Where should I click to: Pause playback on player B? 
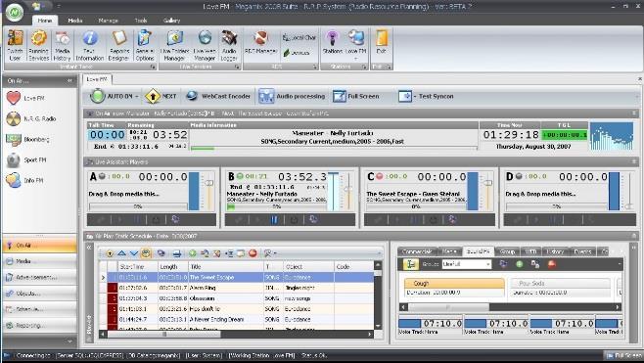pyautogui.click(x=274, y=220)
